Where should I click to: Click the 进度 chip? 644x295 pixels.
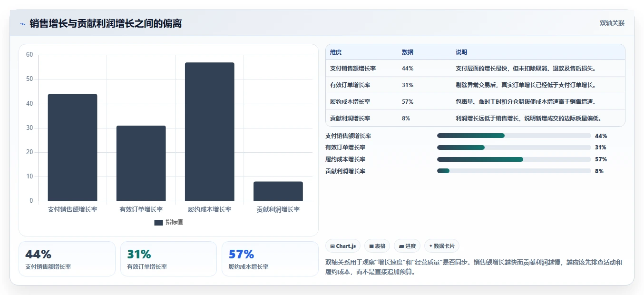(x=407, y=246)
